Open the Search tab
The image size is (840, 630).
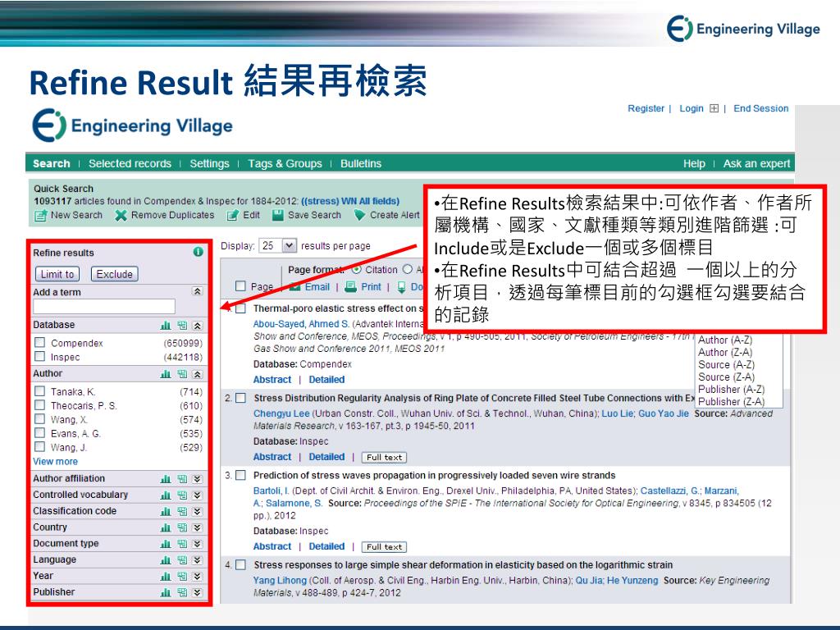tap(52, 163)
